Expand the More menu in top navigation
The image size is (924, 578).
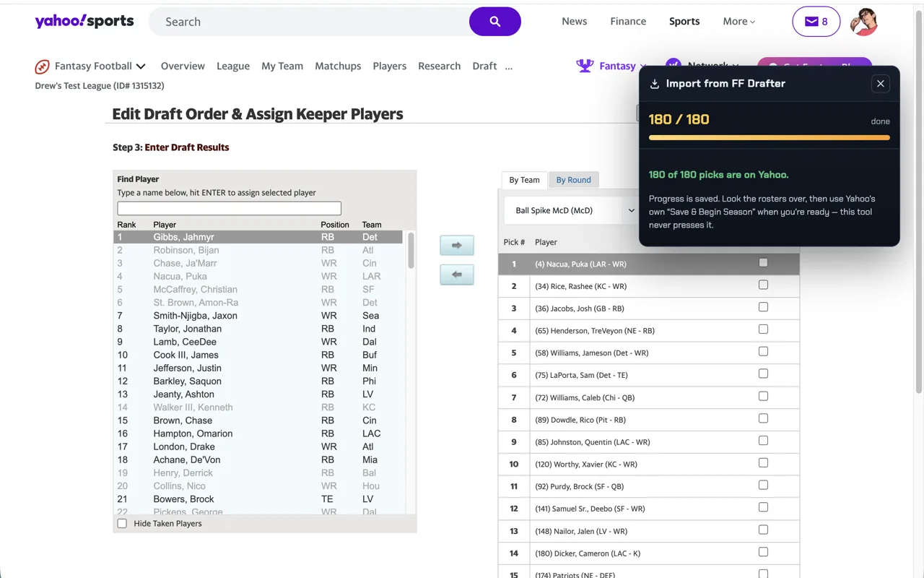(739, 22)
